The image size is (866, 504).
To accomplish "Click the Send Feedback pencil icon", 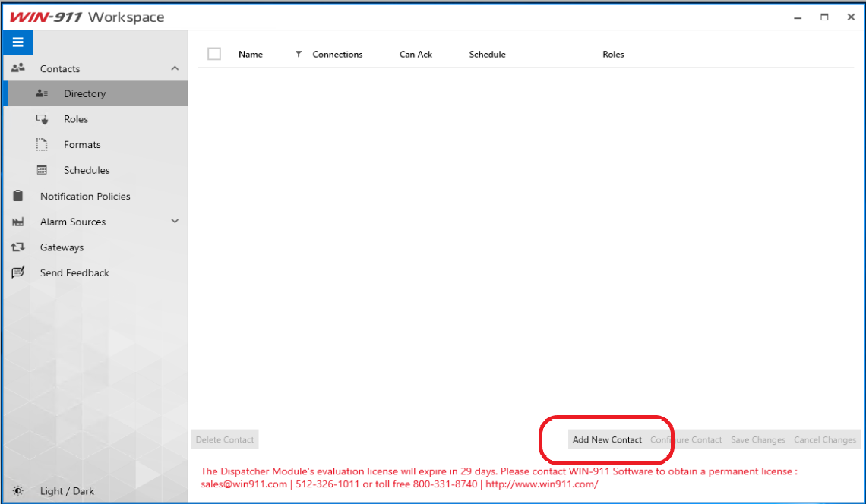I will point(18,272).
